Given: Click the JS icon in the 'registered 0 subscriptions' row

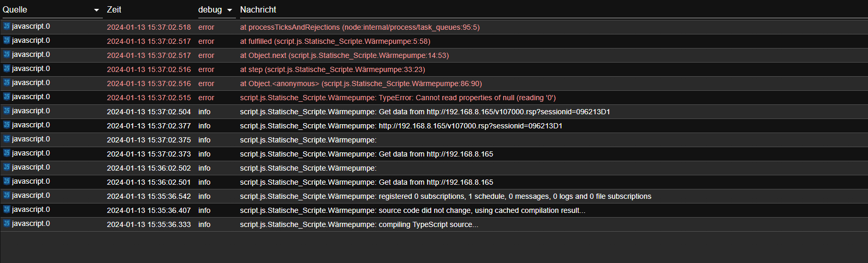Looking at the screenshot, I should pos(7,195).
